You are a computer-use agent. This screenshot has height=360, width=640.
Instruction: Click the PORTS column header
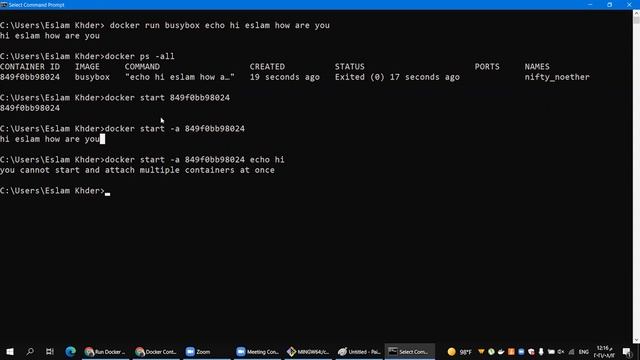point(487,67)
